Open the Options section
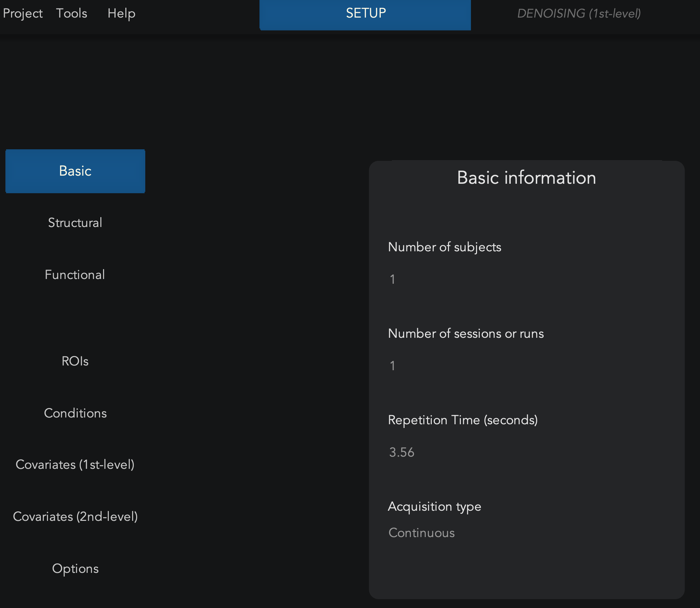 pos(75,568)
